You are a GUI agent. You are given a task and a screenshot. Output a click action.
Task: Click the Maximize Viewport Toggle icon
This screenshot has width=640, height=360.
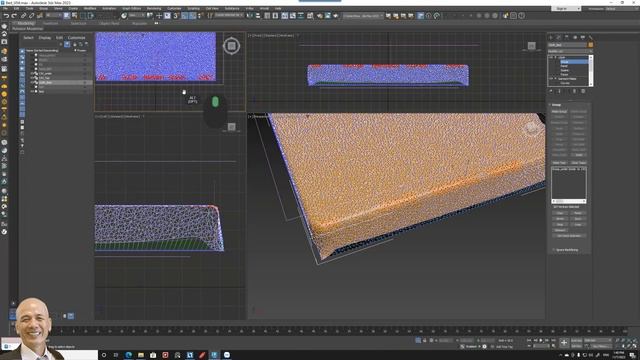(x=634, y=346)
